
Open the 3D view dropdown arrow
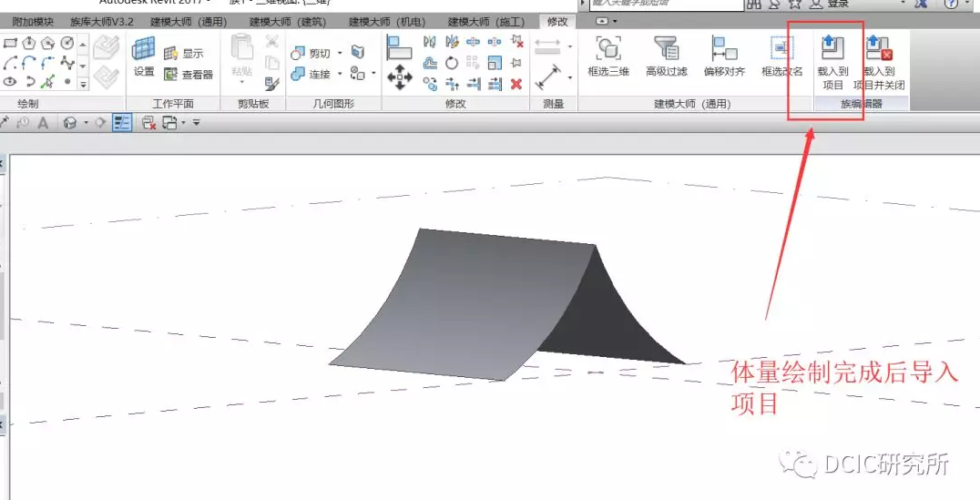(x=86, y=123)
